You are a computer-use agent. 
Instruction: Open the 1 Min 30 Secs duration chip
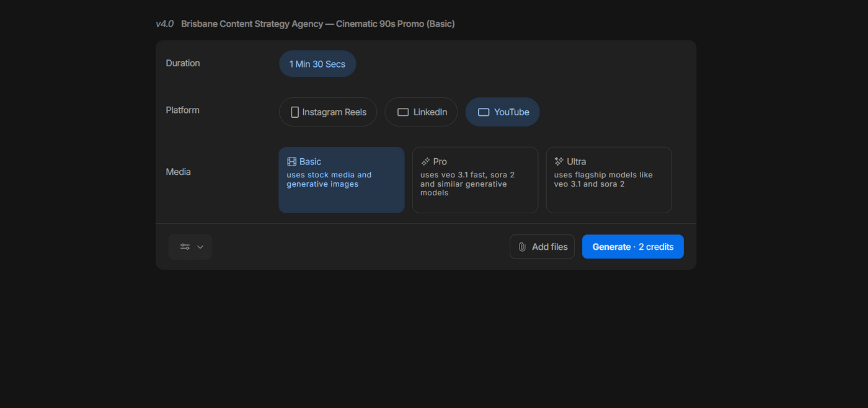[x=317, y=64]
